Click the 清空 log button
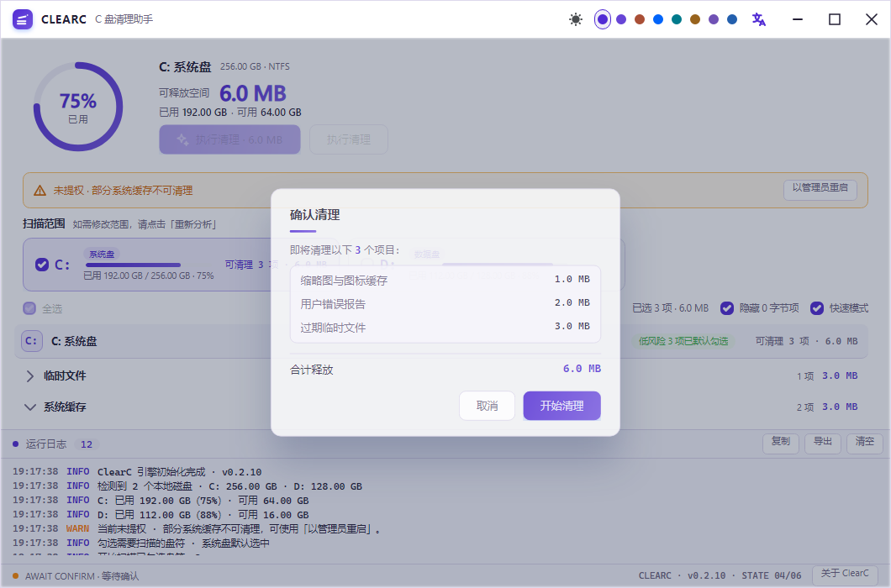Screen dimensions: 891x588 pos(865,443)
